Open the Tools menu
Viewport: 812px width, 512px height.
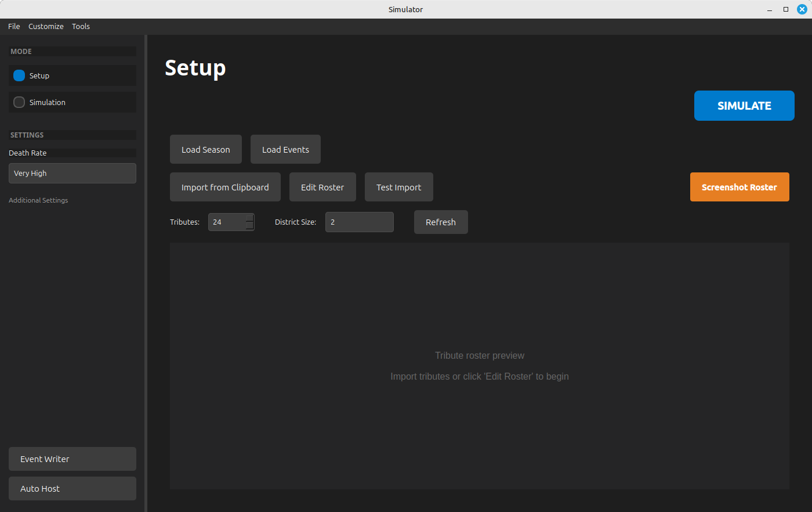81,27
